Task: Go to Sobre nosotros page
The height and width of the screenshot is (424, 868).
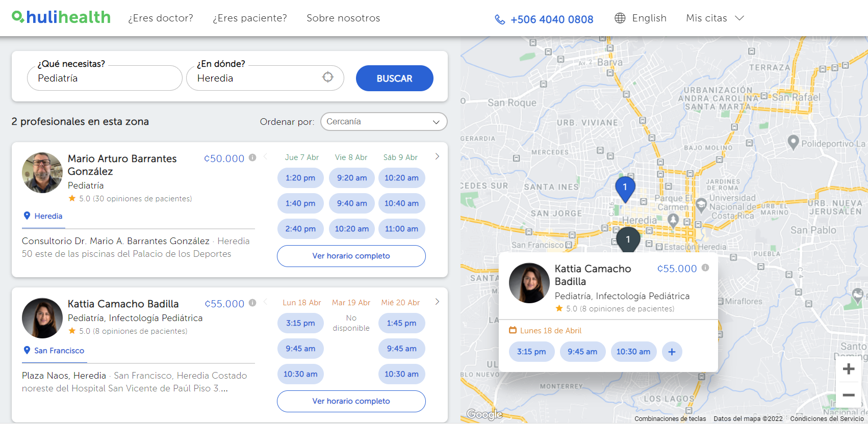Action: tap(343, 18)
